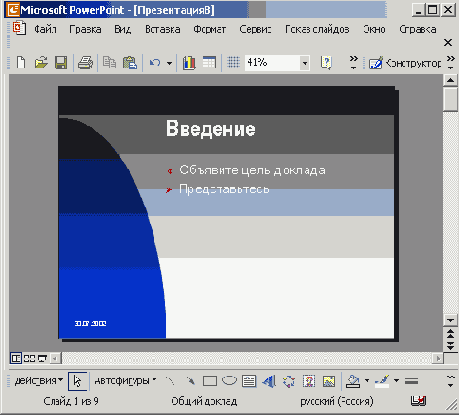Save the presentation with the floppy disk icon
459x415 pixels.
(61, 62)
